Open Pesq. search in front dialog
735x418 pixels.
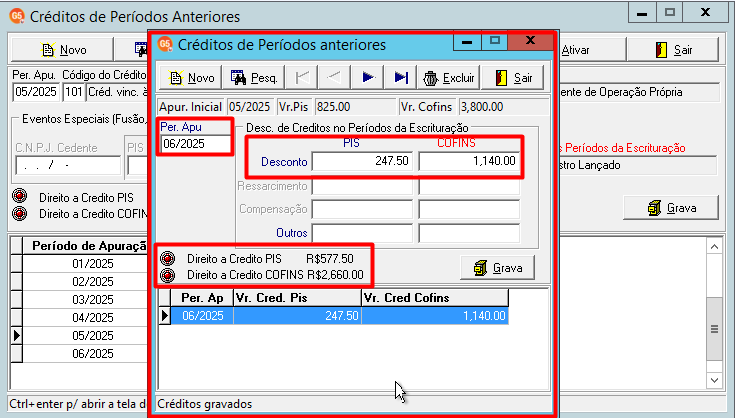pyautogui.click(x=254, y=78)
